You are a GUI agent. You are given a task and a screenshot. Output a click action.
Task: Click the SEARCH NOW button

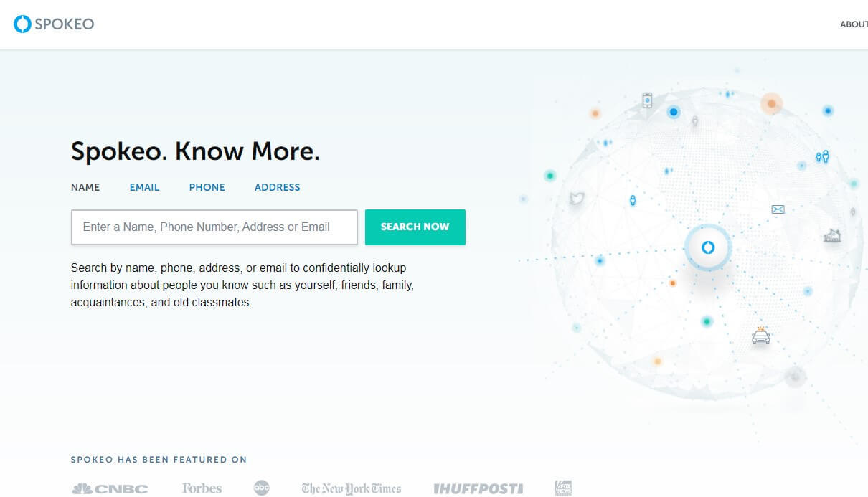pos(415,227)
